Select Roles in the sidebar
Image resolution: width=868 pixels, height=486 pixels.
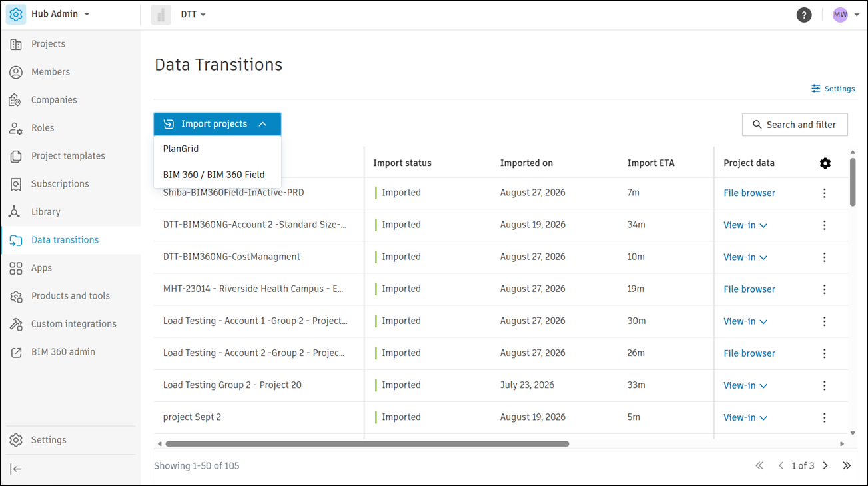[x=43, y=128]
